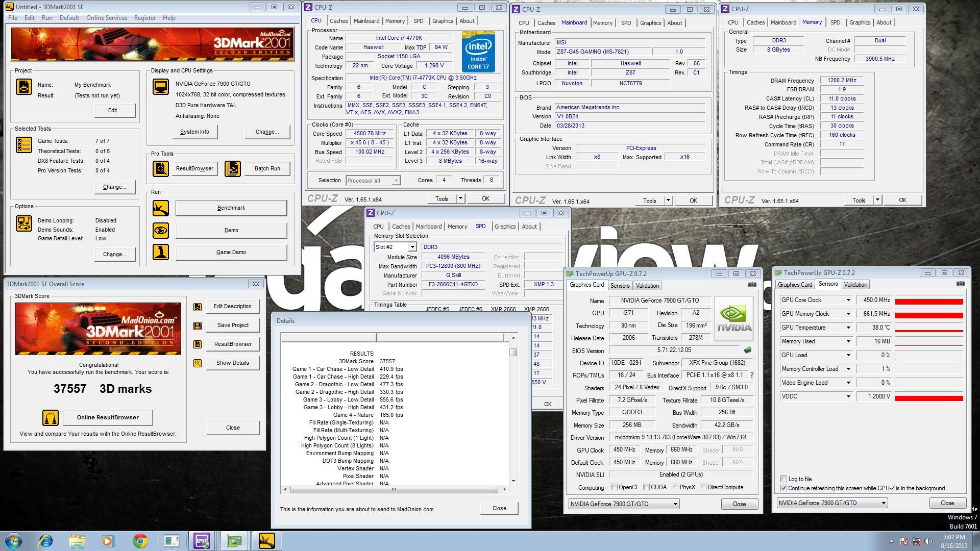Enable the Log to file checkbox
This screenshot has height=551, width=980.
[x=783, y=479]
